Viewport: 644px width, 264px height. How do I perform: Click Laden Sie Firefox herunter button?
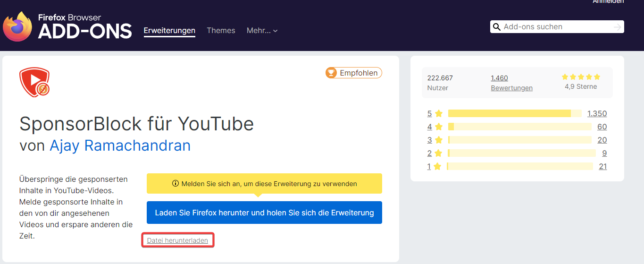tap(264, 213)
